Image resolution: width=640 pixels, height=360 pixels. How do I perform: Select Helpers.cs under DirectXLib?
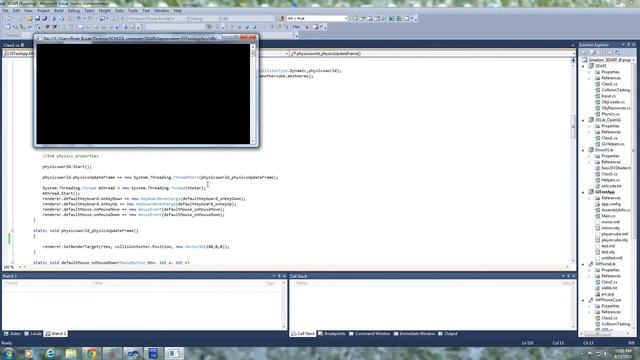(610, 180)
